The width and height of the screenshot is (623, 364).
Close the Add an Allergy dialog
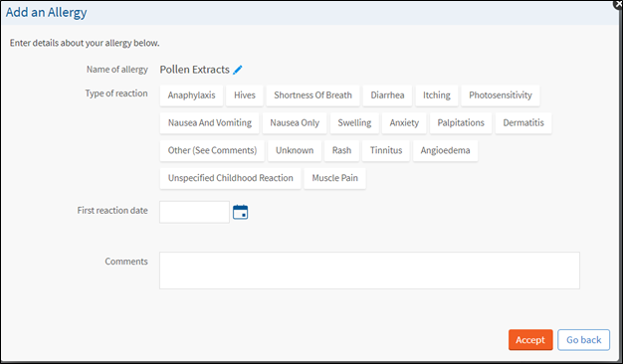619,4
